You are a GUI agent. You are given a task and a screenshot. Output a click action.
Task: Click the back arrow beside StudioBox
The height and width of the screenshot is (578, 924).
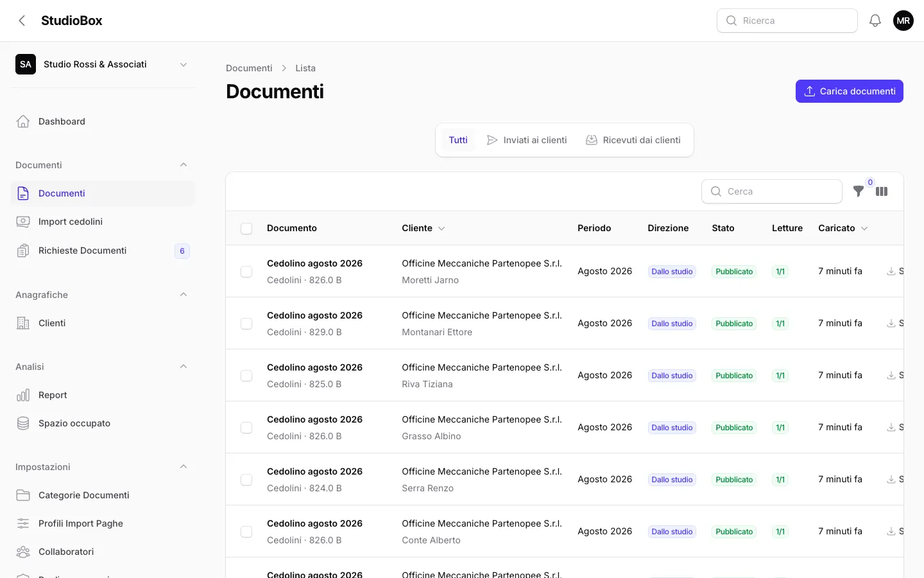tap(22, 21)
